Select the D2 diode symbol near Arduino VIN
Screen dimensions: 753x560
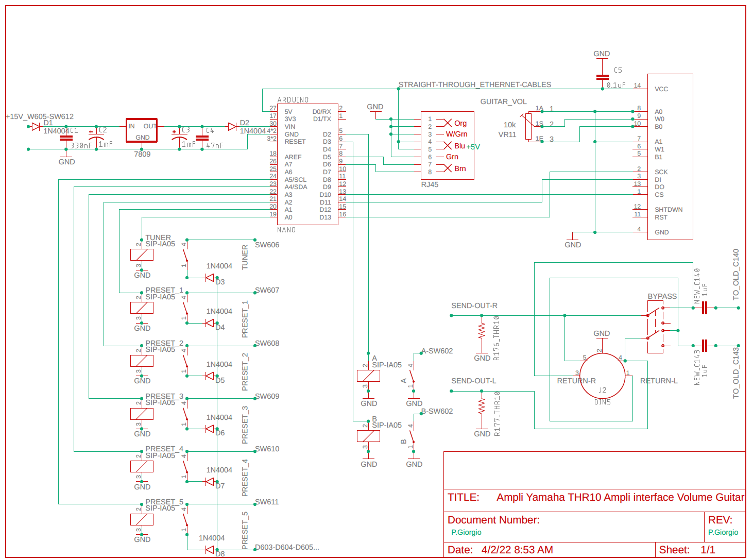pos(232,126)
